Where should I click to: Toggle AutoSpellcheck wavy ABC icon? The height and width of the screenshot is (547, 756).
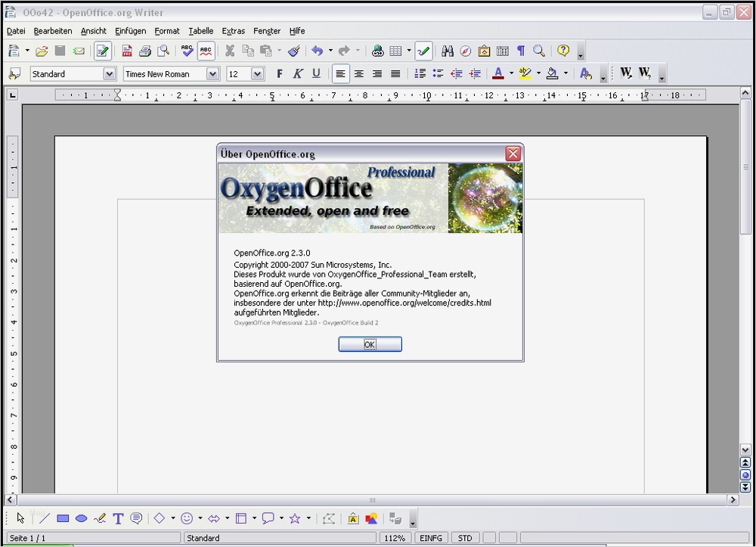[x=206, y=51]
